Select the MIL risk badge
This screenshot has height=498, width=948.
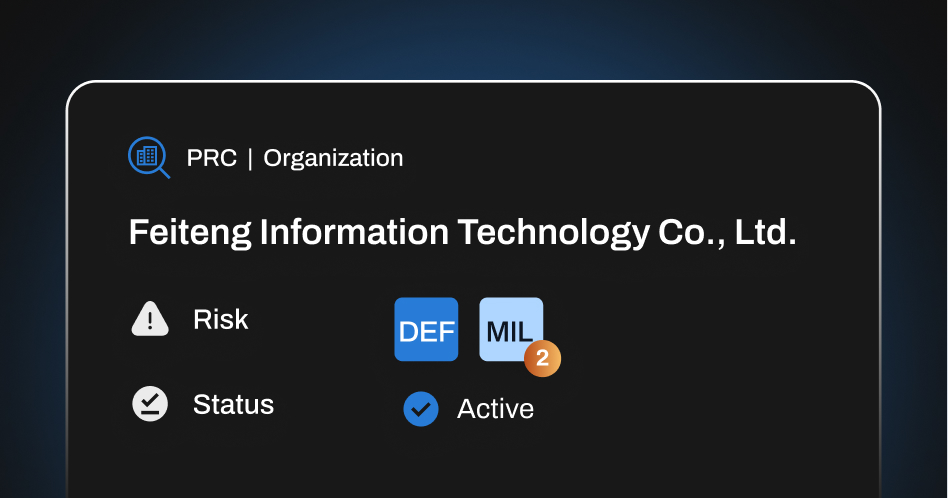point(511,329)
